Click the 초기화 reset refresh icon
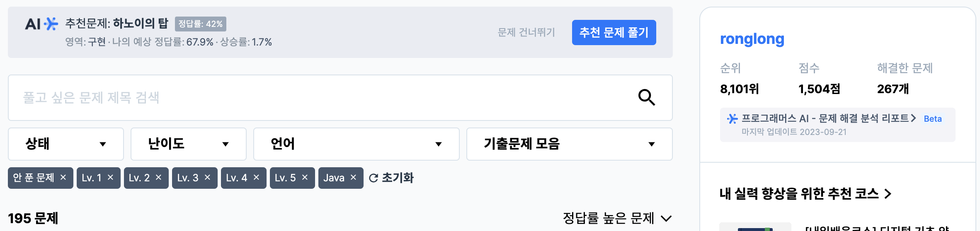This screenshot has width=980, height=231. pyautogui.click(x=373, y=178)
